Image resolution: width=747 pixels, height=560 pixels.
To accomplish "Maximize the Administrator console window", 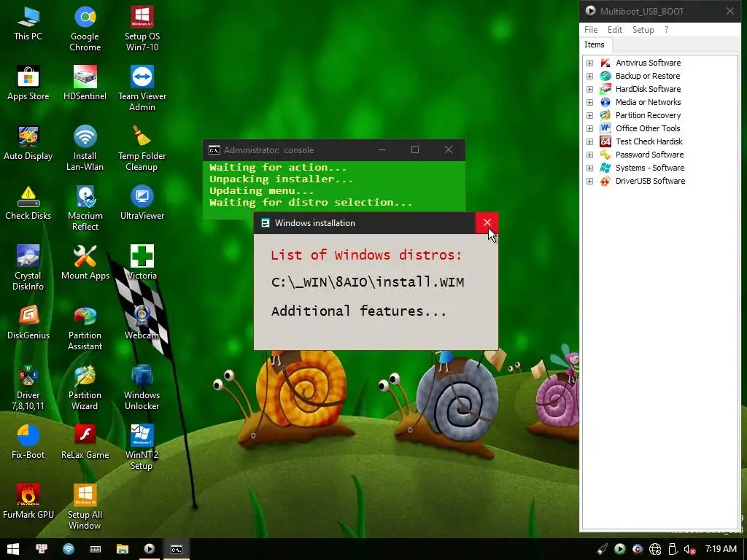I will tap(415, 149).
